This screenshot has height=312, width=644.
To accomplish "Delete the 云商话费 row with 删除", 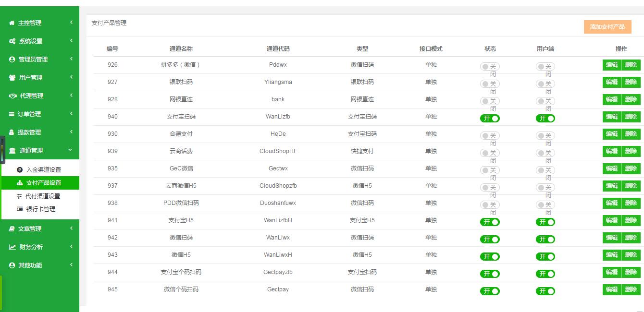I will [631, 151].
